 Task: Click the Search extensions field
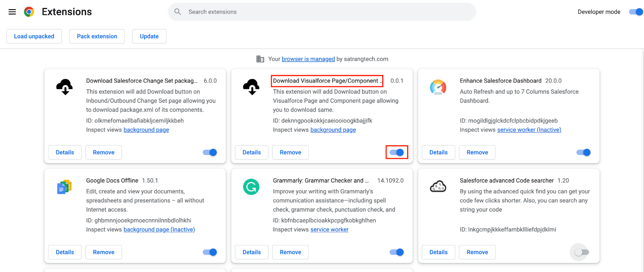pos(322,12)
